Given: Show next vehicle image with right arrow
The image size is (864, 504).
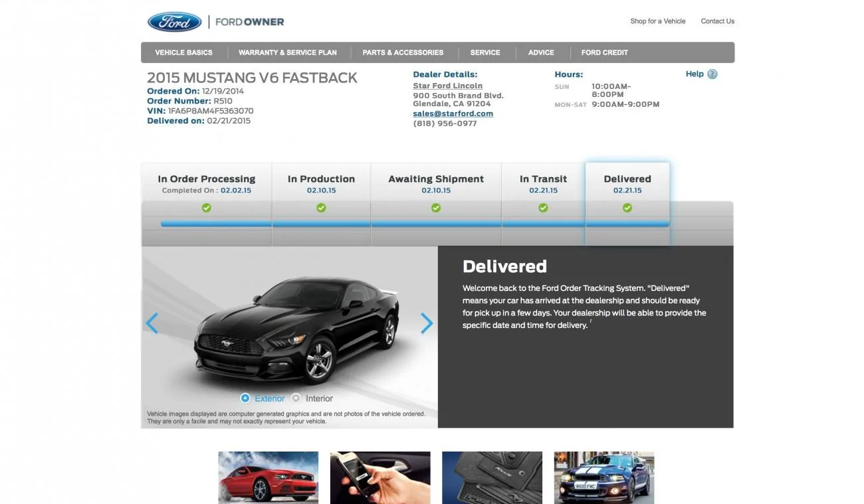Looking at the screenshot, I should click(x=427, y=323).
